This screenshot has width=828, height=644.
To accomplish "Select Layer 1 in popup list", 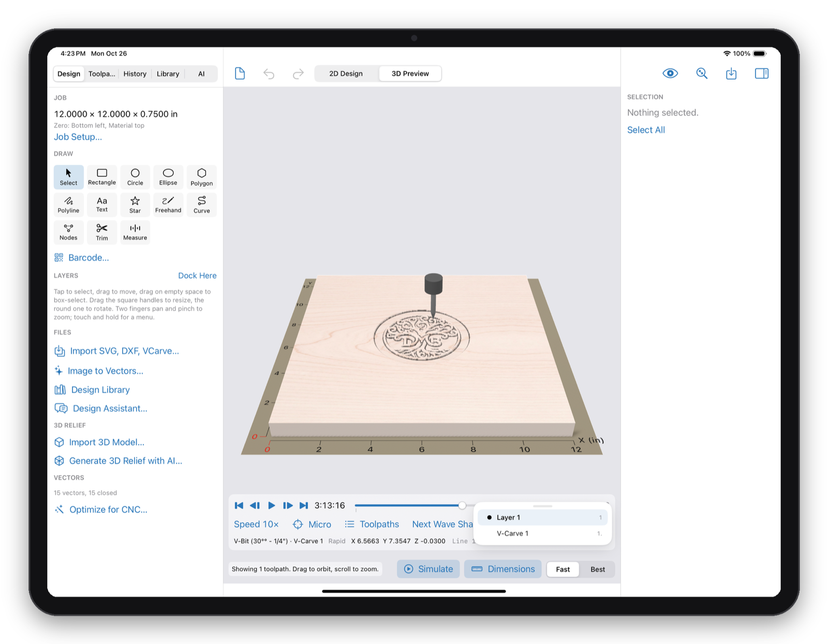I will 543,517.
